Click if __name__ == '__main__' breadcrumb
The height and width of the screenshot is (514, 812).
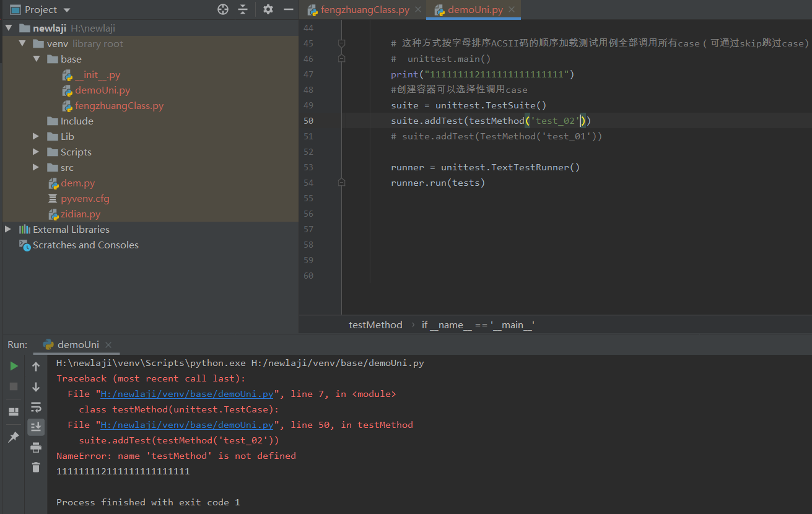click(478, 325)
